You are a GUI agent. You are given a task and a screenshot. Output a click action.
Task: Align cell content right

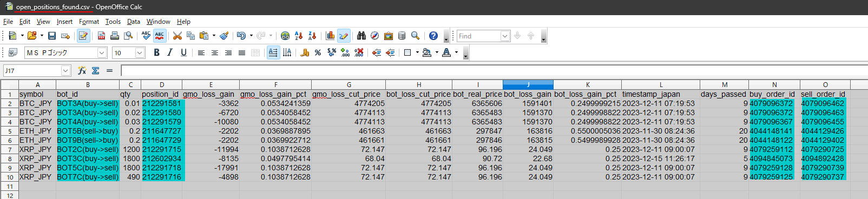(x=228, y=52)
